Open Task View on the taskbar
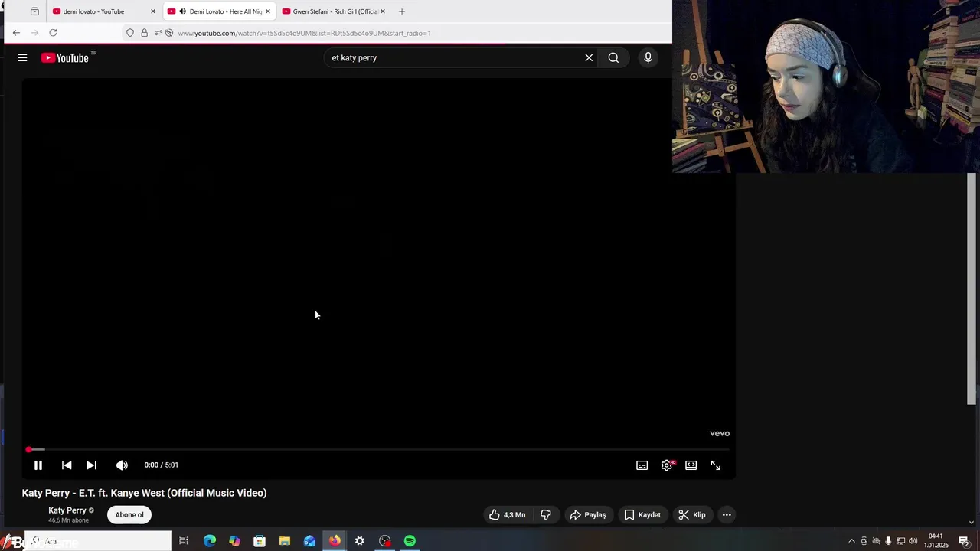 coord(184,541)
